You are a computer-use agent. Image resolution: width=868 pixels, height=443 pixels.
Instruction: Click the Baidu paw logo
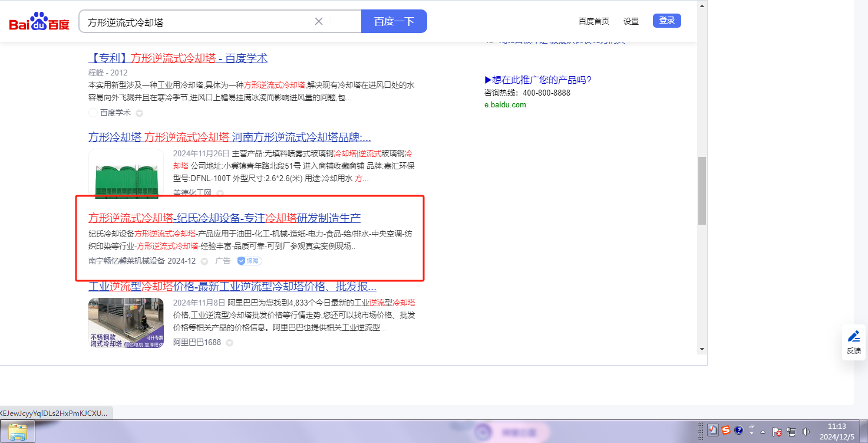[x=39, y=22]
